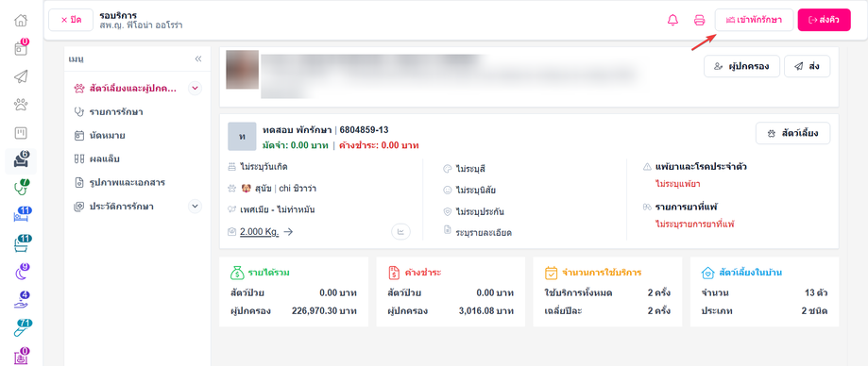Click the ปิด close button
Viewport: 868px width, 366px height.
71,20
